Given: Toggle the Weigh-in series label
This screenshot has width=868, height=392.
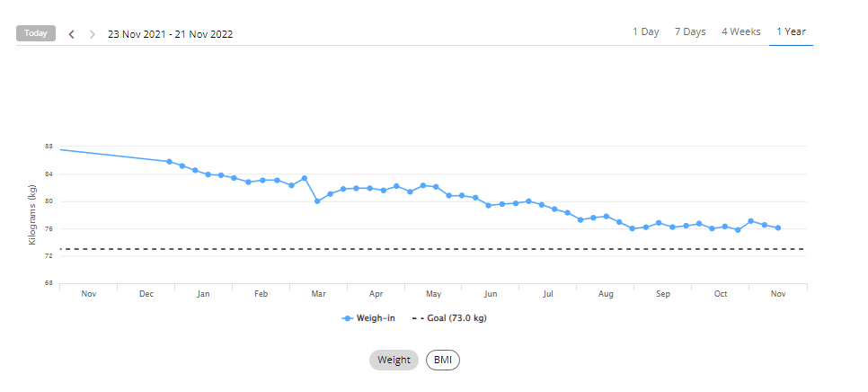Looking at the screenshot, I should 377,318.
